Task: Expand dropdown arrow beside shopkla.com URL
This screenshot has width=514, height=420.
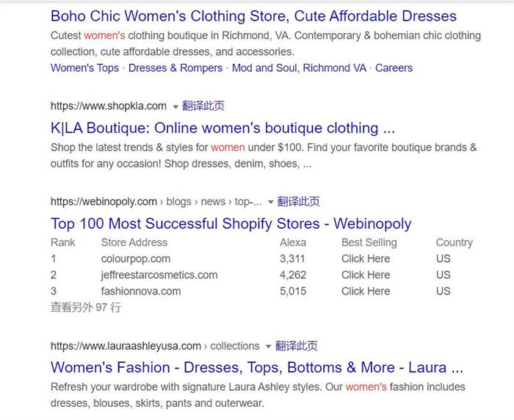Action: [x=175, y=106]
